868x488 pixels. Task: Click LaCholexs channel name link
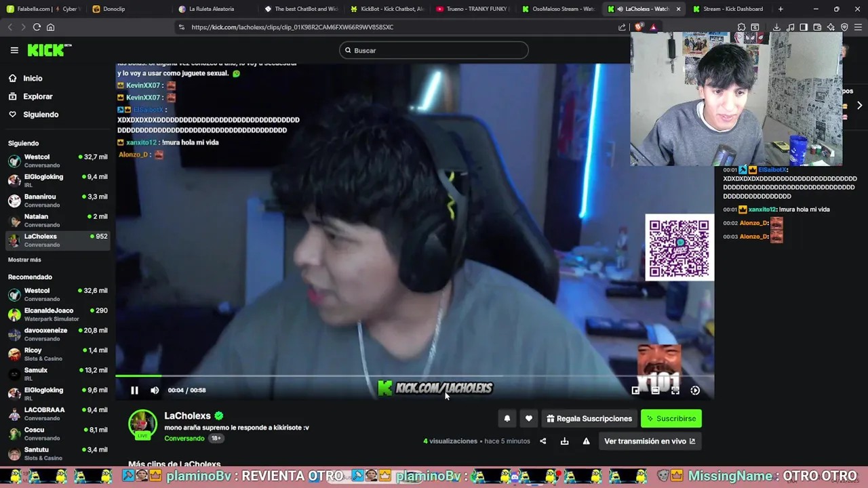(187, 415)
